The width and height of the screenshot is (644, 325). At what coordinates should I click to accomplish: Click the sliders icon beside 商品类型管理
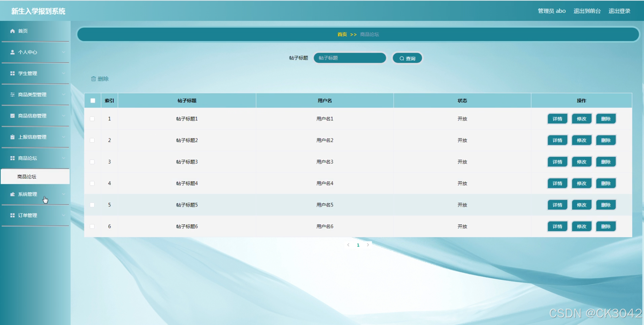pos(12,95)
